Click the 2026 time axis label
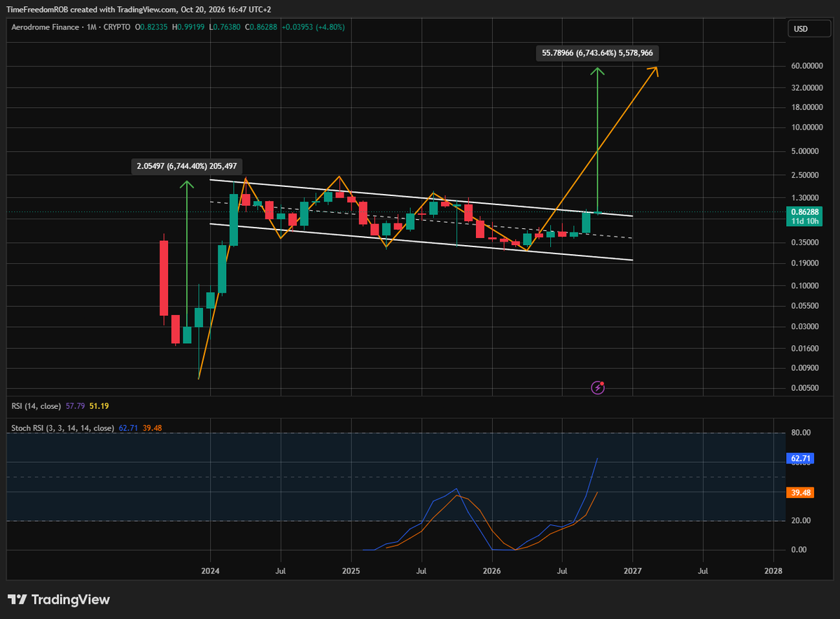Screen dimensions: 840x619 (492, 571)
